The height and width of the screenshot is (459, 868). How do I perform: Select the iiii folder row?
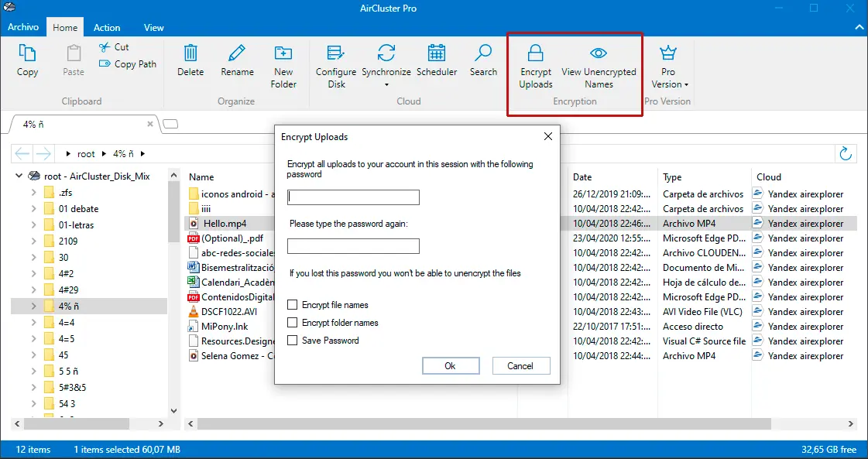pyautogui.click(x=206, y=209)
